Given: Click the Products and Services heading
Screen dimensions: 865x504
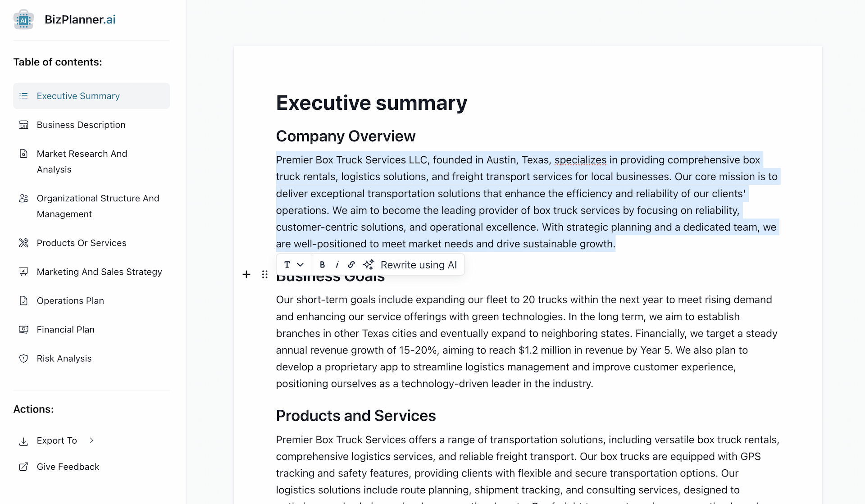Looking at the screenshot, I should coord(355,415).
